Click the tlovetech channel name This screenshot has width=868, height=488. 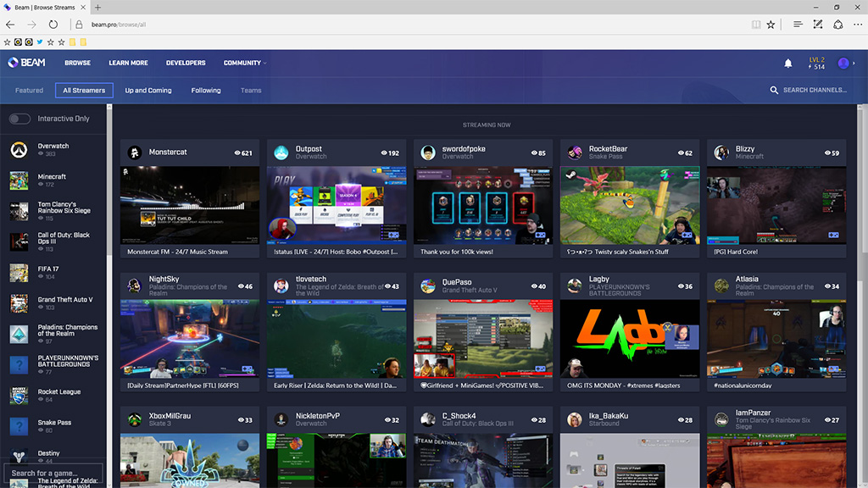[310, 280]
